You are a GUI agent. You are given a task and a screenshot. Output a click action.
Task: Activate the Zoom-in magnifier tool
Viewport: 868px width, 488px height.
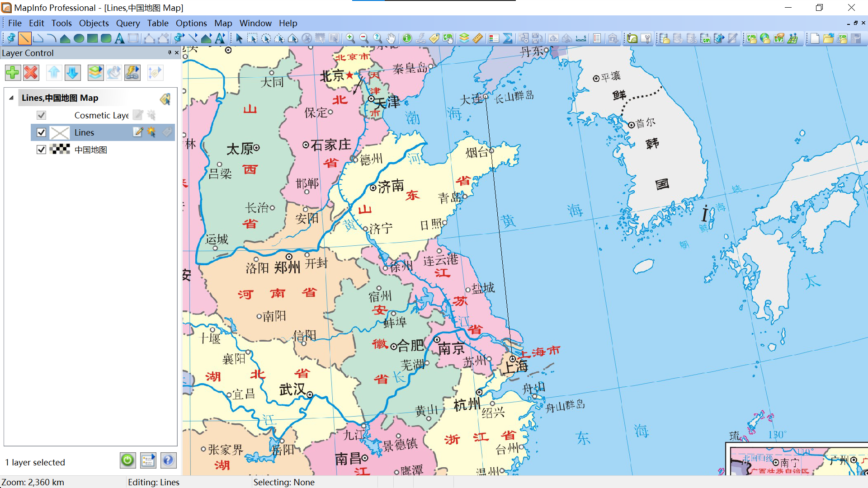(350, 38)
